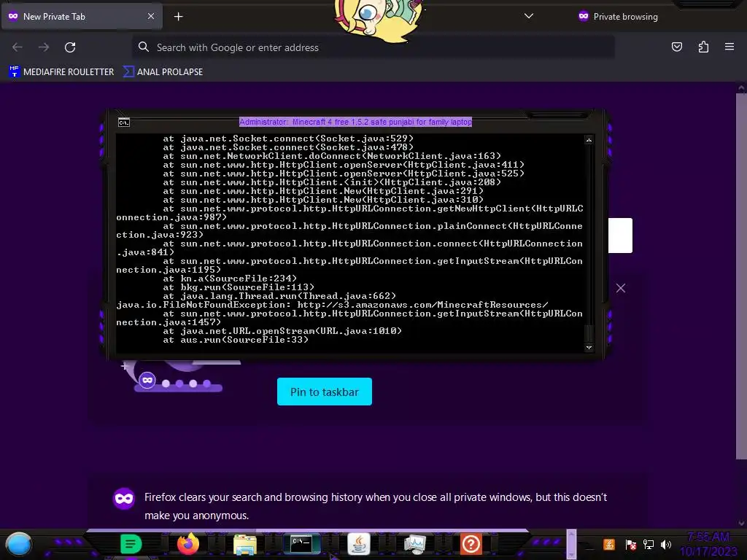This screenshot has width=747, height=560.
Task: Open MEDIAFIRE ROULETTER bookmark
Action: point(61,72)
